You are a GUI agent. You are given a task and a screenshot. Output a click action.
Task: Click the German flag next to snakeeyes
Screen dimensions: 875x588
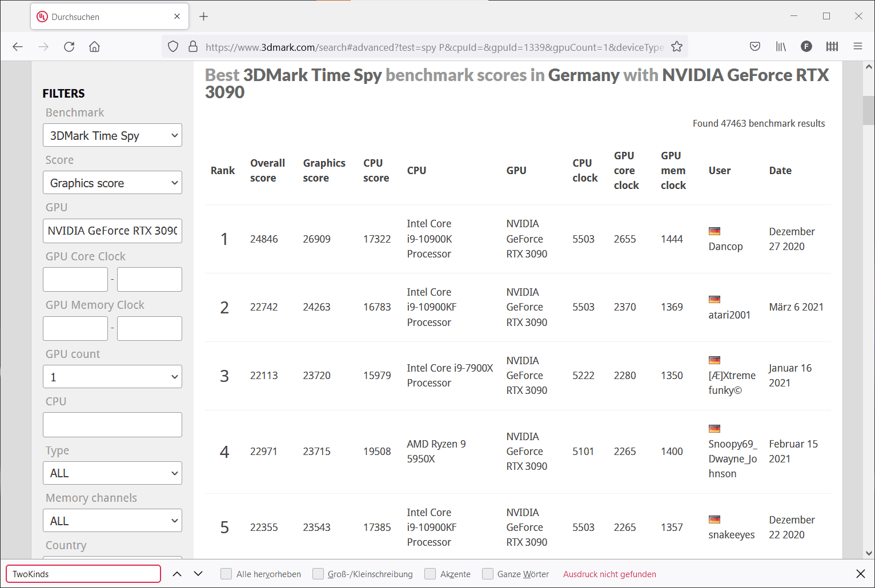(715, 519)
